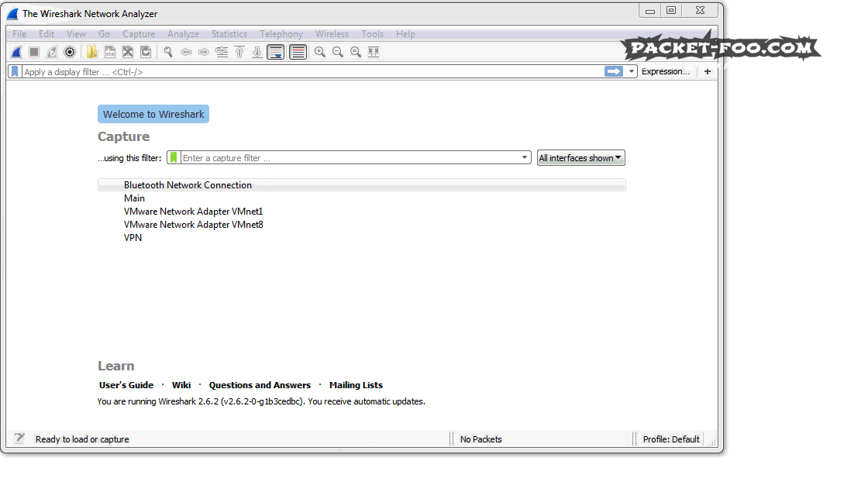Open the View menu

coord(77,34)
